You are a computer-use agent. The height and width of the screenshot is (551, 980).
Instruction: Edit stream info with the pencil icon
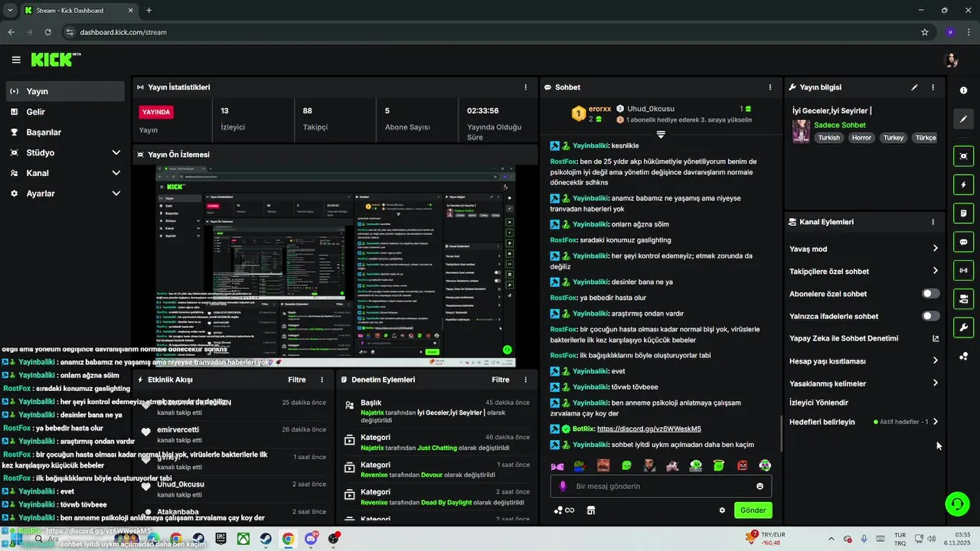click(x=914, y=87)
